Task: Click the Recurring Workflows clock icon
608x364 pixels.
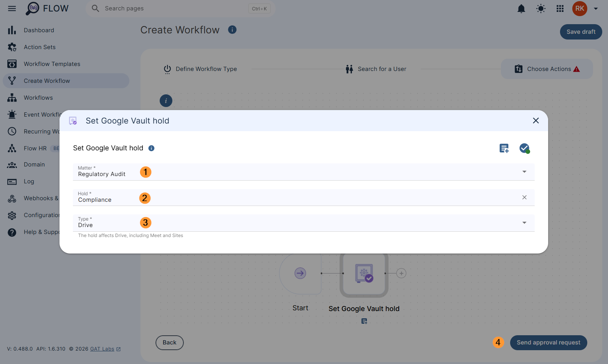Action: (x=12, y=132)
